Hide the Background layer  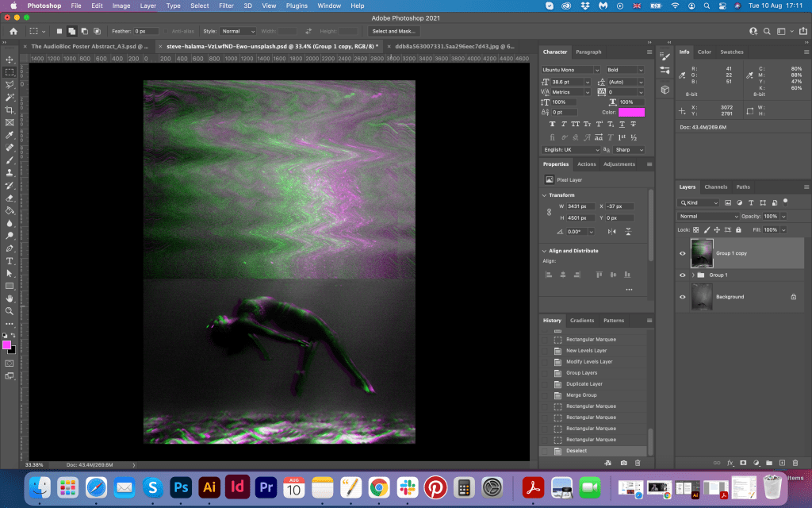click(x=683, y=297)
